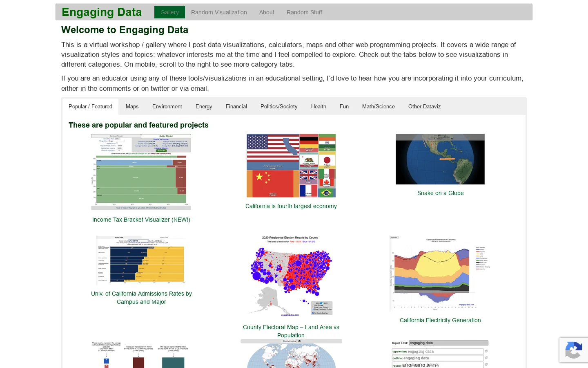This screenshot has height=368, width=588.
Task: Click County Electoral Map – Land Area vs Population link
Action: pos(291,331)
